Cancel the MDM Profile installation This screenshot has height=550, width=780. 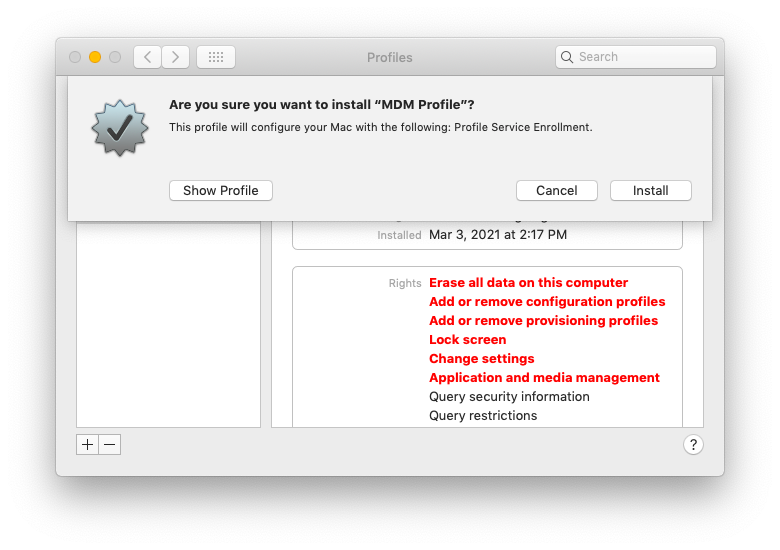pyautogui.click(x=556, y=190)
